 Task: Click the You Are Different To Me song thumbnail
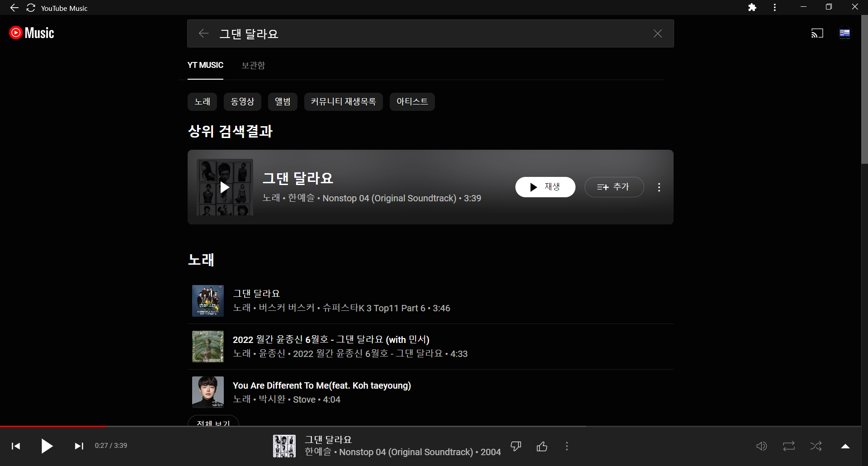(x=208, y=392)
